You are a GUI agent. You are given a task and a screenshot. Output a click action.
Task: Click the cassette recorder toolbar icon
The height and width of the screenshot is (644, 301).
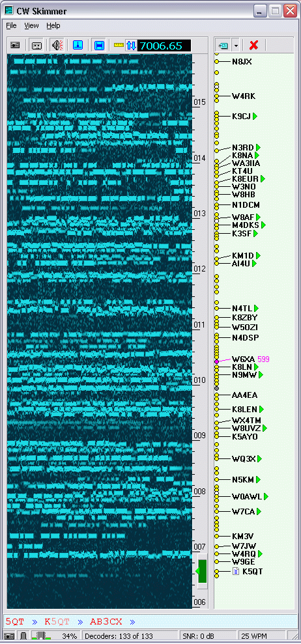pos(37,45)
